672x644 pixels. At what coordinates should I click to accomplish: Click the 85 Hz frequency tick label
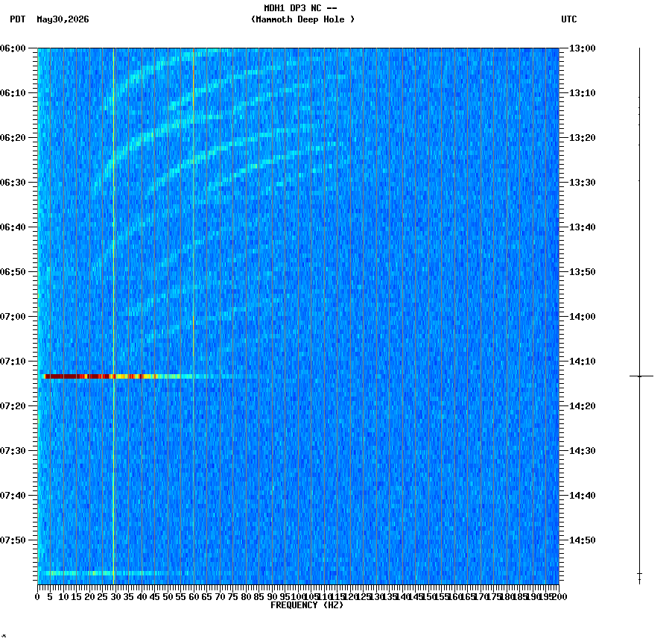(259, 597)
